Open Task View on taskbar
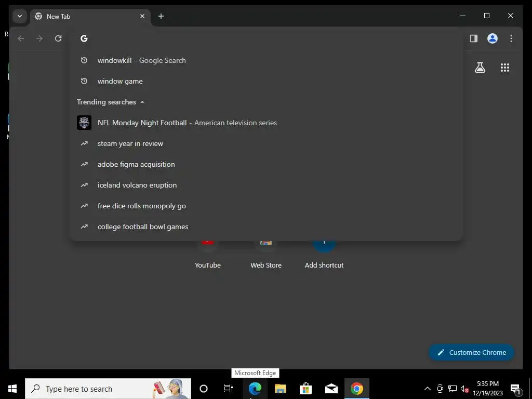Screen dimensions: 532x399 coord(229,389)
